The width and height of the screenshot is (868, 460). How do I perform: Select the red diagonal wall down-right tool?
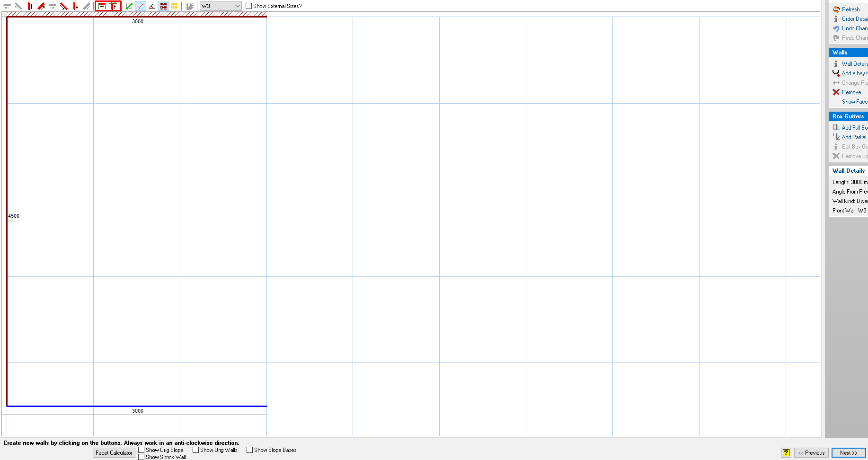pos(64,6)
